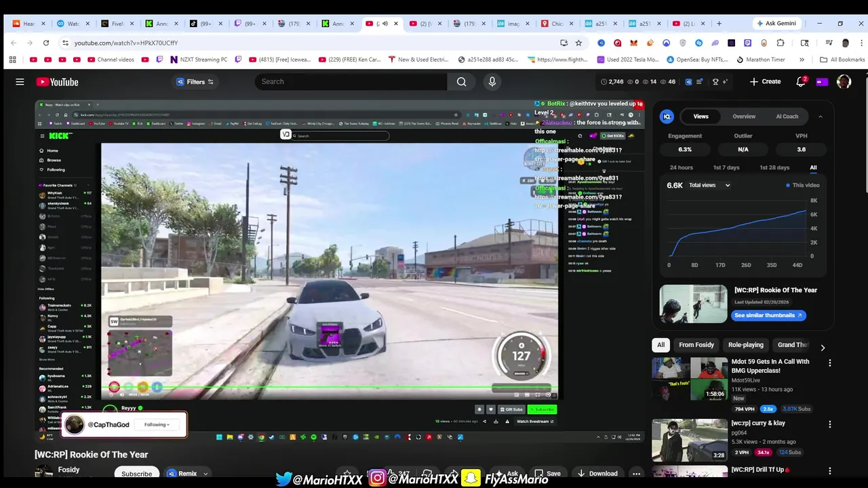Open options for curry & klay video
Viewport: 868px width, 488px height.
point(829,424)
